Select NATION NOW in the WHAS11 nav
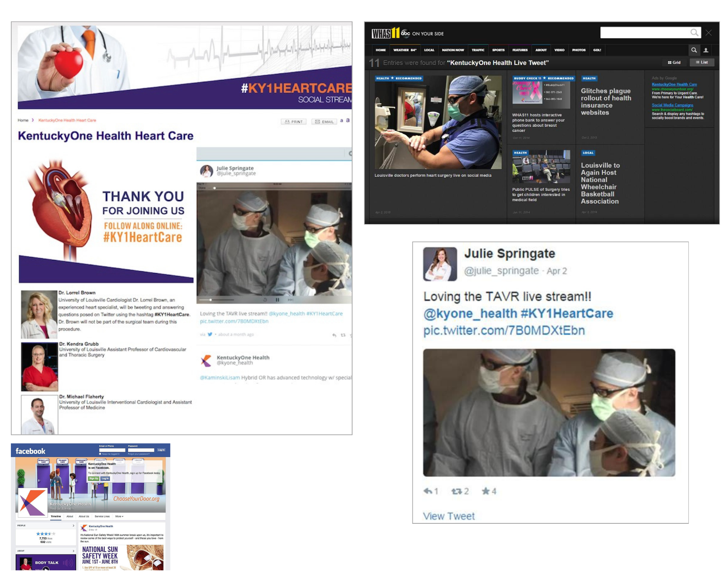The width and height of the screenshot is (728, 582). point(453,50)
